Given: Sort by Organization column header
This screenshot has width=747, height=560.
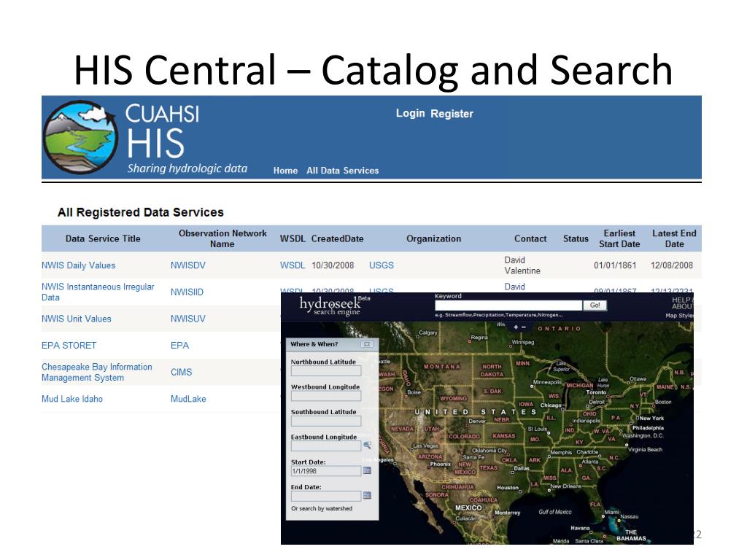Looking at the screenshot, I should [x=433, y=238].
